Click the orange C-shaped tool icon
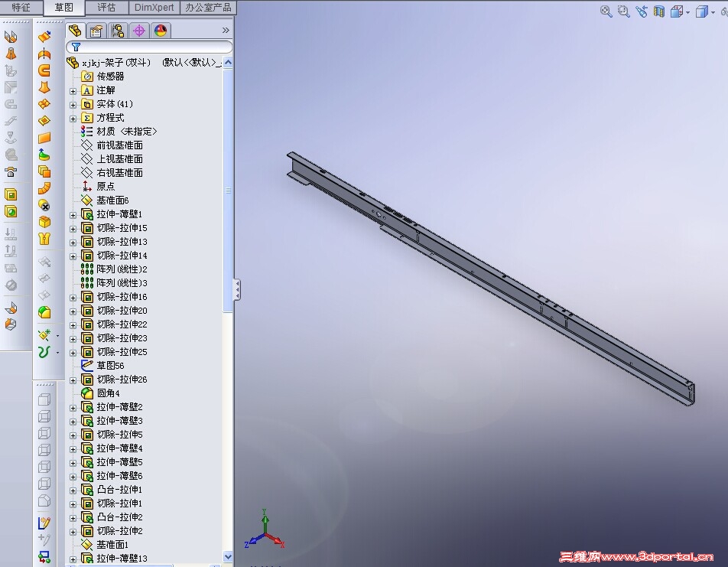Viewport: 728px width, 567px height. click(44, 70)
